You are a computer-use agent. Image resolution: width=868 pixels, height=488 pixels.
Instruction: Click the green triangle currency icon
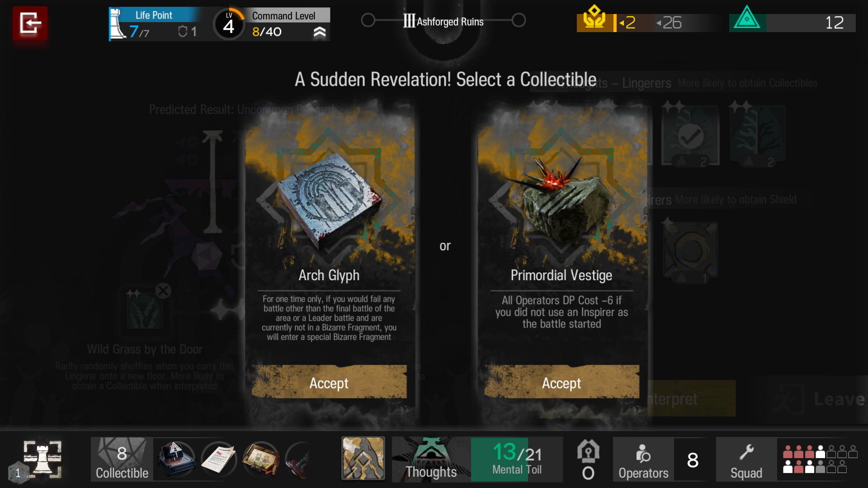coord(747,19)
